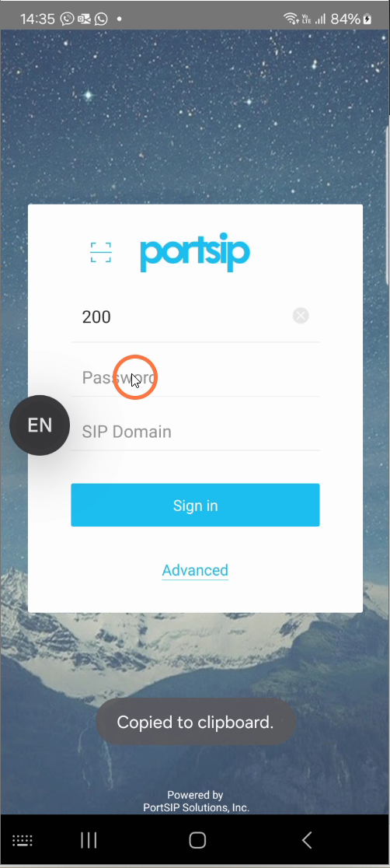
Task: Tap the Wi-Fi status icon
Action: 291,19
